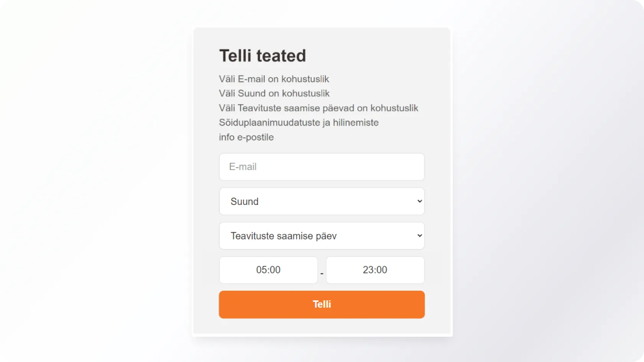Select the 05:00 start time field
644x362 pixels.
(x=268, y=270)
